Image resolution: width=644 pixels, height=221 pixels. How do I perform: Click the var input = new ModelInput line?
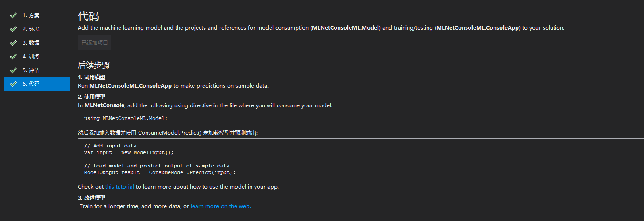click(x=126, y=152)
